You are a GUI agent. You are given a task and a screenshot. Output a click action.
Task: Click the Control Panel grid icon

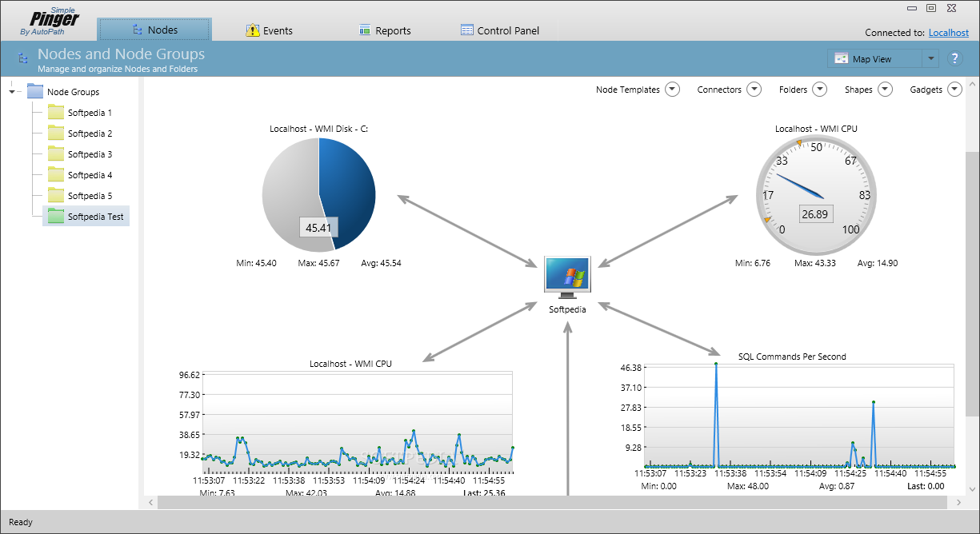coord(467,30)
